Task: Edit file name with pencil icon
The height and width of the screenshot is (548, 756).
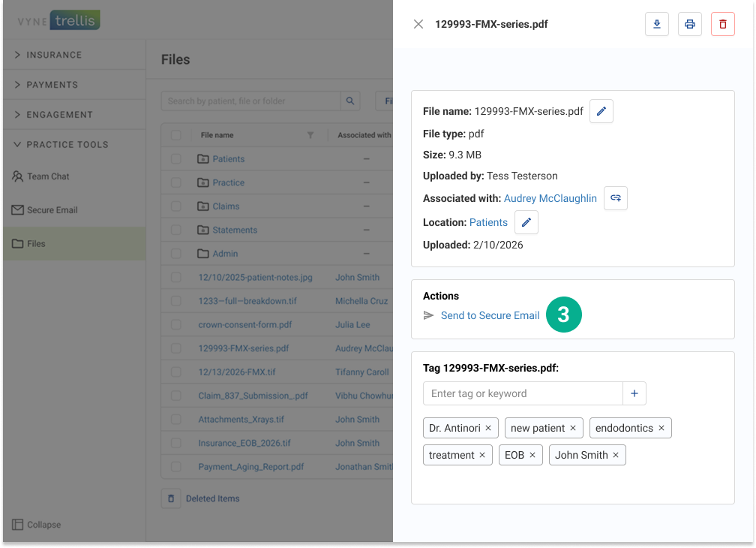Action: click(x=601, y=111)
